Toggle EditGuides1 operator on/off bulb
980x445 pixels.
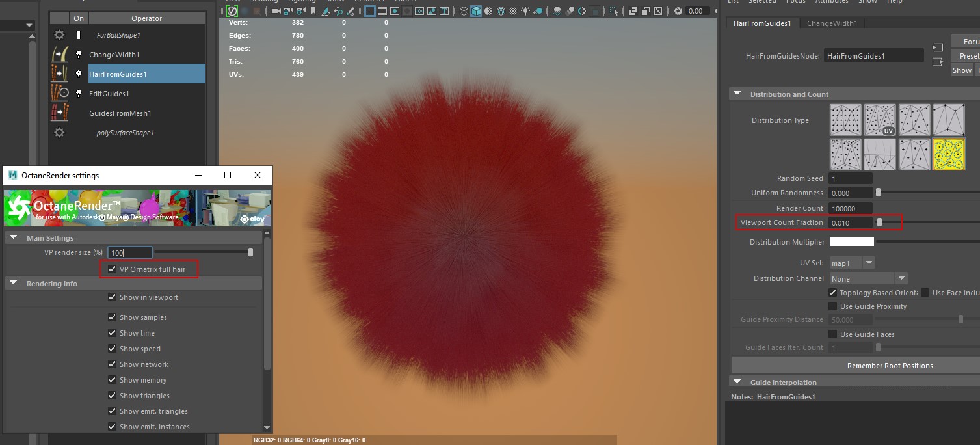79,94
